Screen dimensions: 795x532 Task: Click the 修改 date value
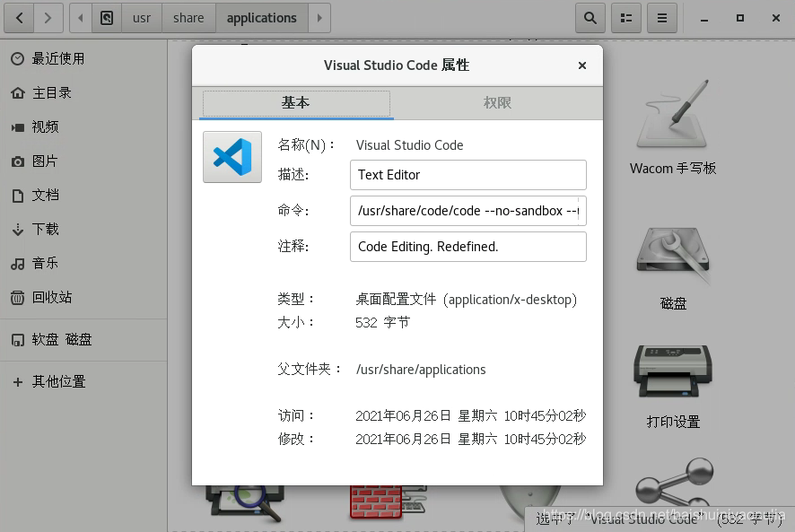coord(470,440)
